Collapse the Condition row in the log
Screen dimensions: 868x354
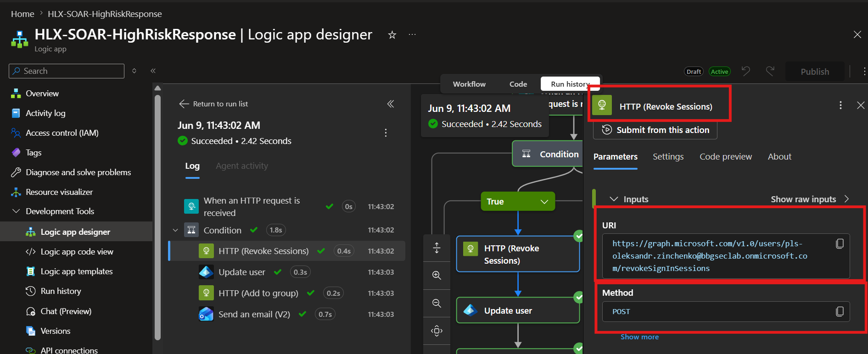175,230
